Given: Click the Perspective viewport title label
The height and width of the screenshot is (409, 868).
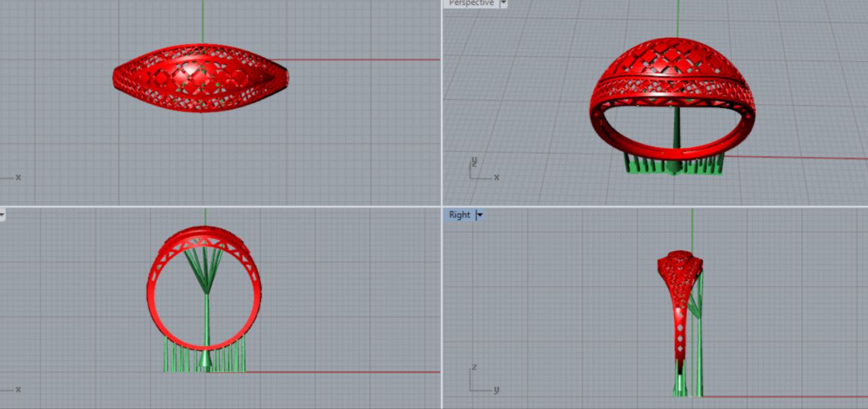Looking at the screenshot, I should tap(471, 3).
